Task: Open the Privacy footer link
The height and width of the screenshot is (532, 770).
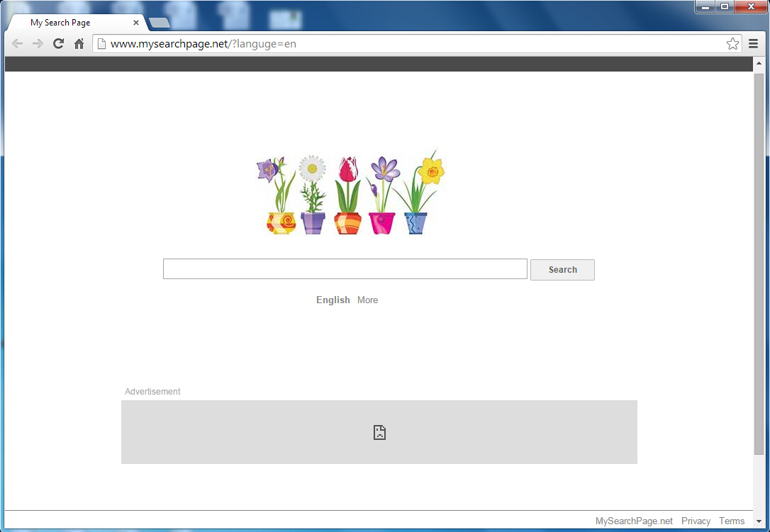Action: pos(696,521)
